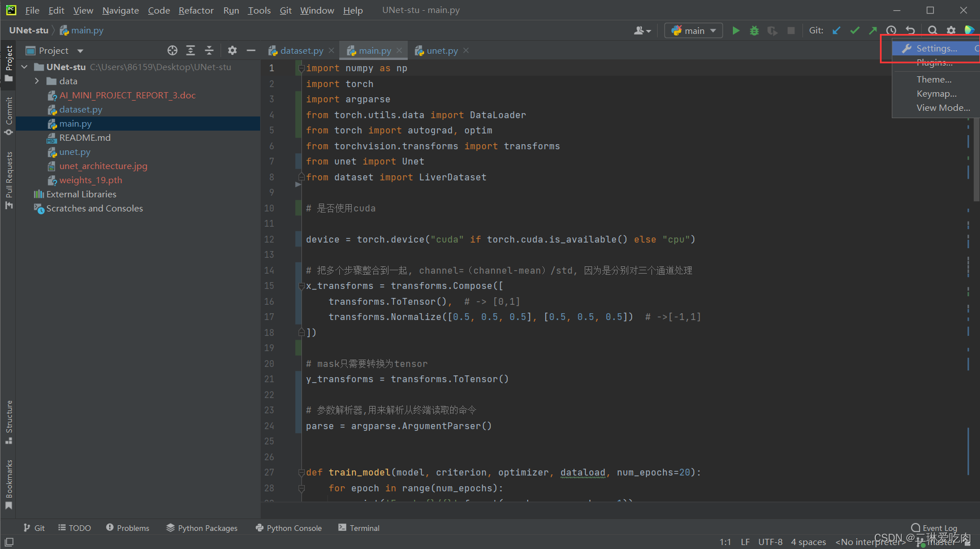
Task: Push commits with the green up-right arrow
Action: 873,31
